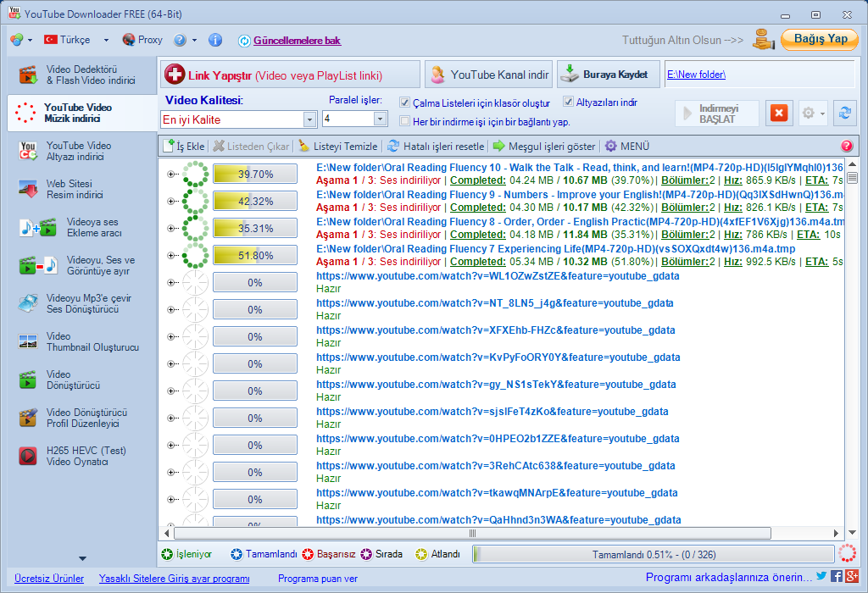Click the overall Tamamlandı progress bar
This screenshot has height=593, width=868.
point(653,554)
